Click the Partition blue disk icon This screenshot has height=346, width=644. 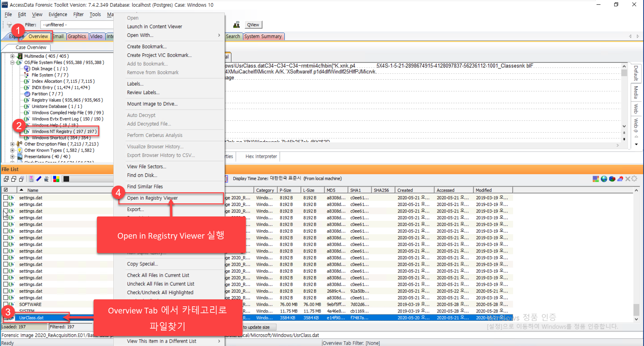click(27, 94)
